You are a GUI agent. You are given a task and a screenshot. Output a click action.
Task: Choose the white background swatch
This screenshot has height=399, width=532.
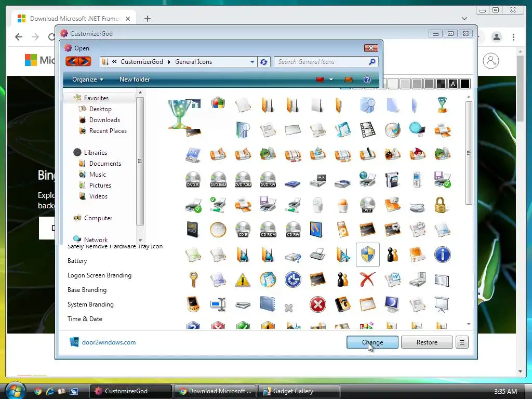tap(393, 84)
